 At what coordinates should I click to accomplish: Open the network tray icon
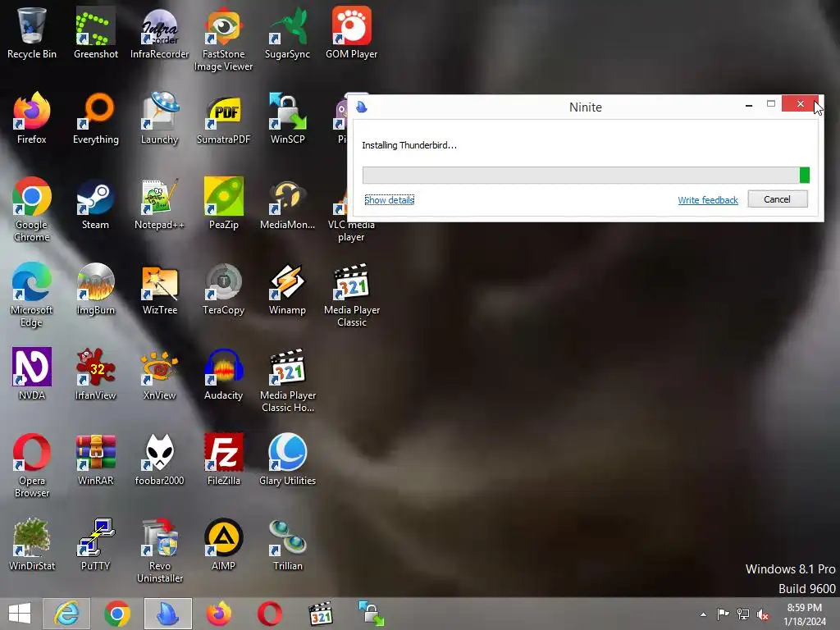[743, 614]
